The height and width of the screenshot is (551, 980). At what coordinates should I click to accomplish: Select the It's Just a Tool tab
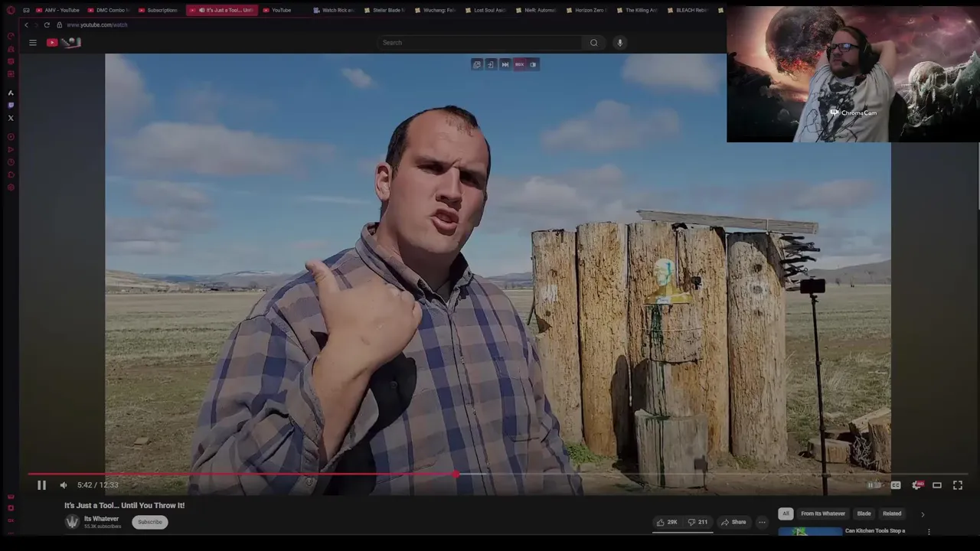222,10
